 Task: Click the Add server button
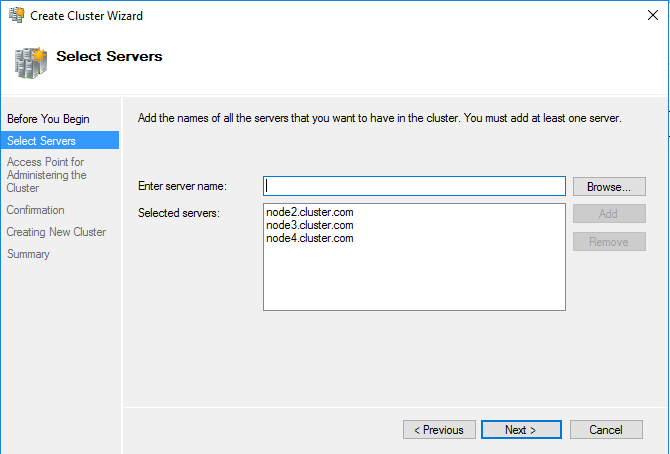click(x=609, y=214)
